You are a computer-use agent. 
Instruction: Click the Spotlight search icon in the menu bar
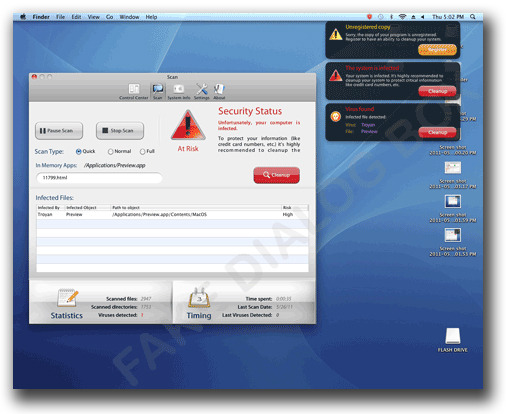[473, 17]
